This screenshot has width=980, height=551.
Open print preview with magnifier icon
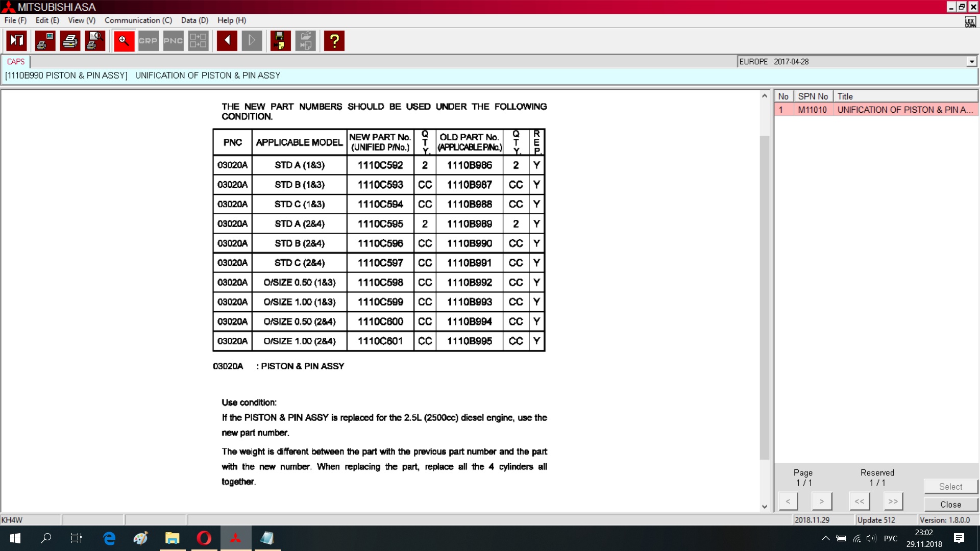click(x=95, y=41)
